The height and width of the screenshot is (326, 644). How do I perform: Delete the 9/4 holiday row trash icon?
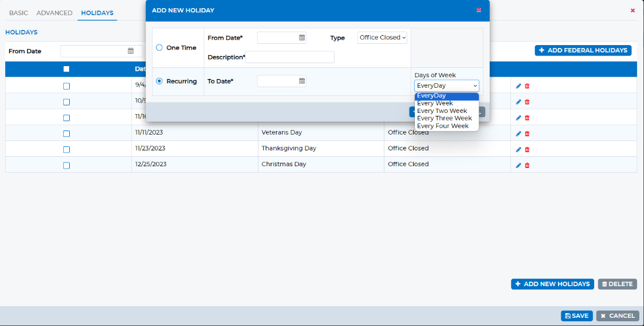pyautogui.click(x=527, y=86)
